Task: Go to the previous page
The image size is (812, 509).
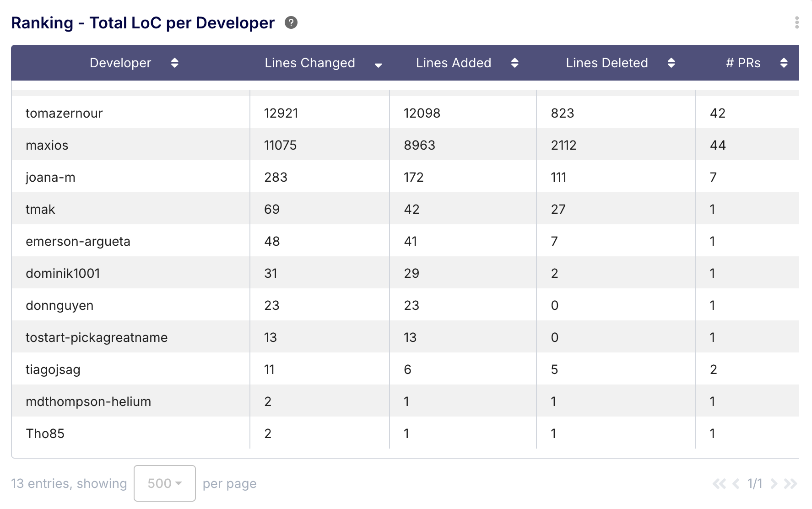Action: (x=736, y=483)
